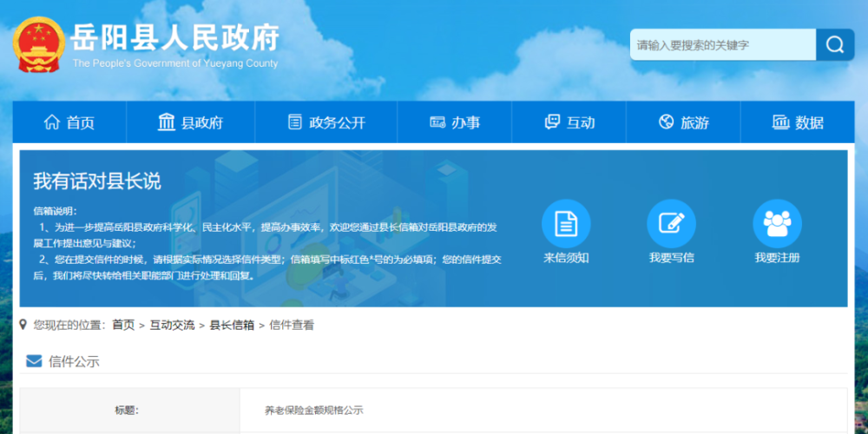Click the location pin icon in breadcrumb
This screenshot has width=868, height=434.
[23, 325]
